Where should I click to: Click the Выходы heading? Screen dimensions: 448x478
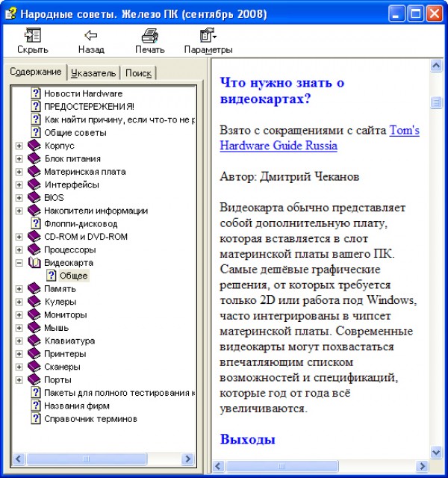coord(247,439)
